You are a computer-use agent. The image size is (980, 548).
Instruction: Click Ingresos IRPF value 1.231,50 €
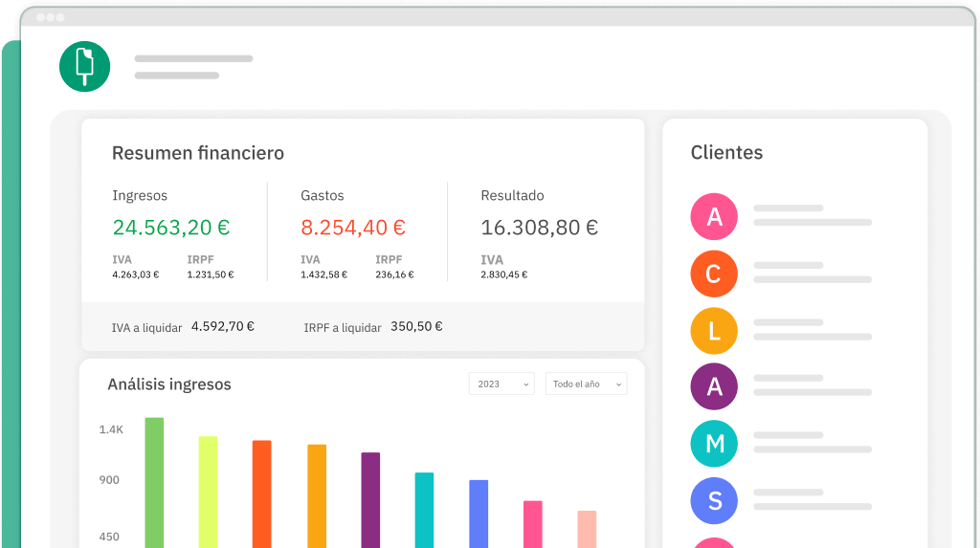click(x=211, y=274)
